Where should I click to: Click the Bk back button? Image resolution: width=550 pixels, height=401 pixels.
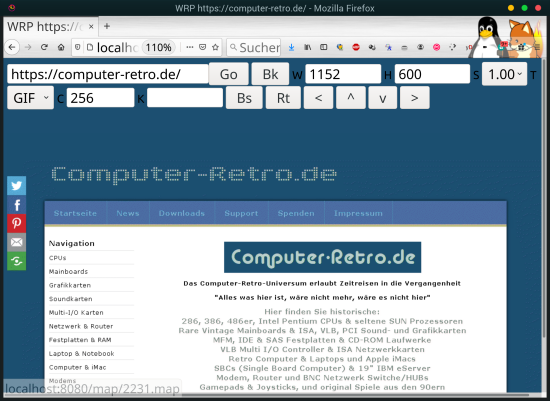270,74
